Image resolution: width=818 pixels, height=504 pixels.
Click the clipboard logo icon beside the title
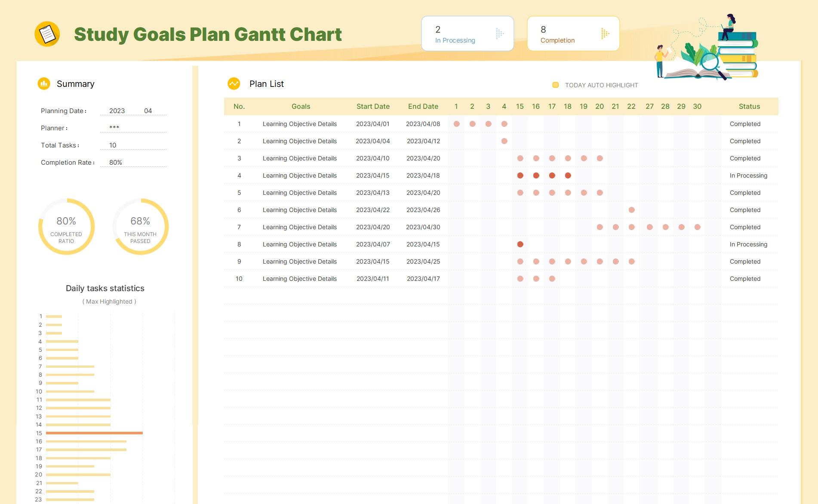47,34
